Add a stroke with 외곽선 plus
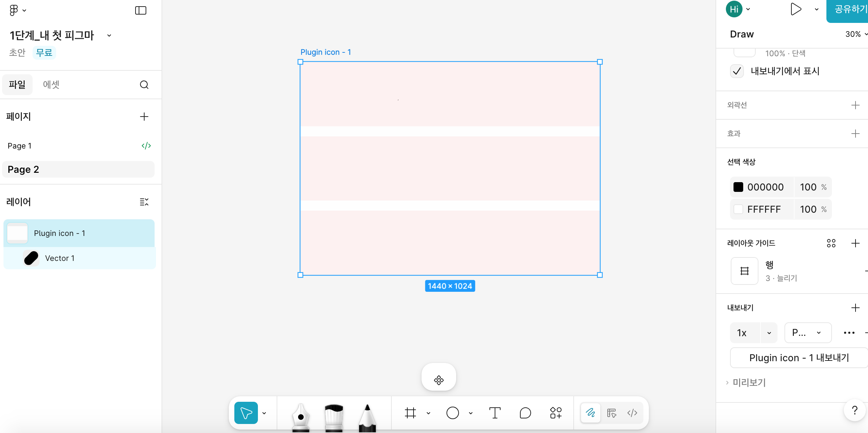Viewport: 868px width, 433px height. click(856, 105)
